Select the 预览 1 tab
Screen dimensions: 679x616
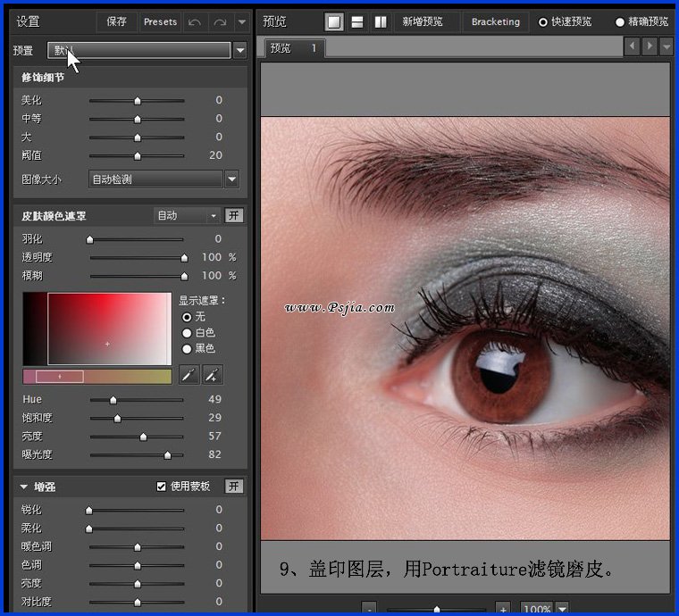(293, 48)
